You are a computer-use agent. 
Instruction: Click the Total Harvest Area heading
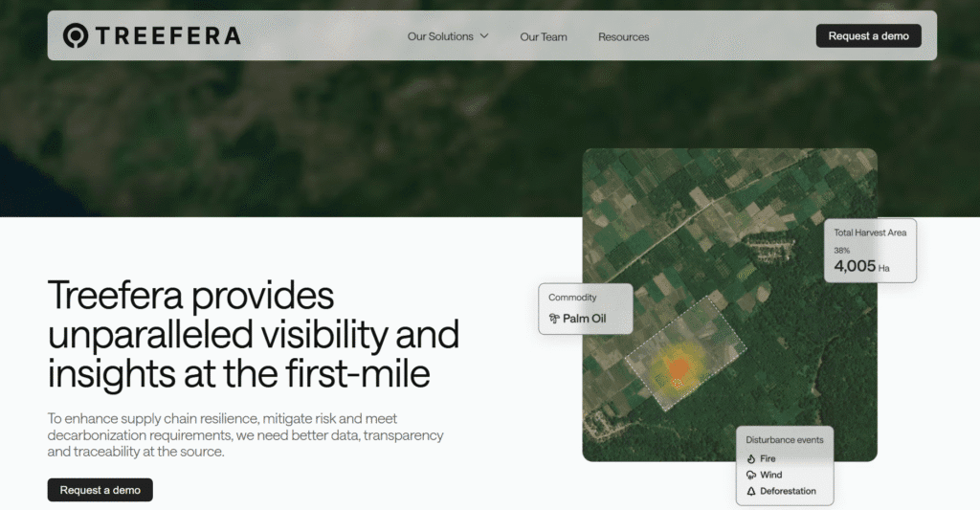coord(870,233)
